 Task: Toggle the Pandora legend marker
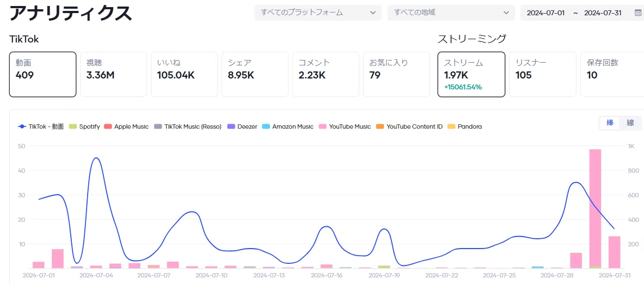pyautogui.click(x=451, y=126)
